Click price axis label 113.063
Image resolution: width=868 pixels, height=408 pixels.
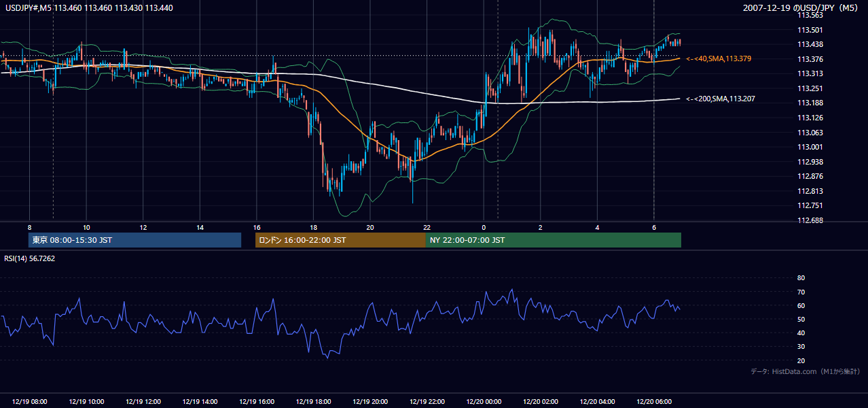(x=810, y=133)
